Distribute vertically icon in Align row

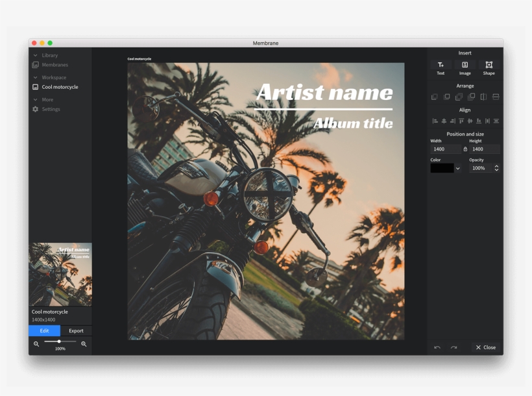496,121
